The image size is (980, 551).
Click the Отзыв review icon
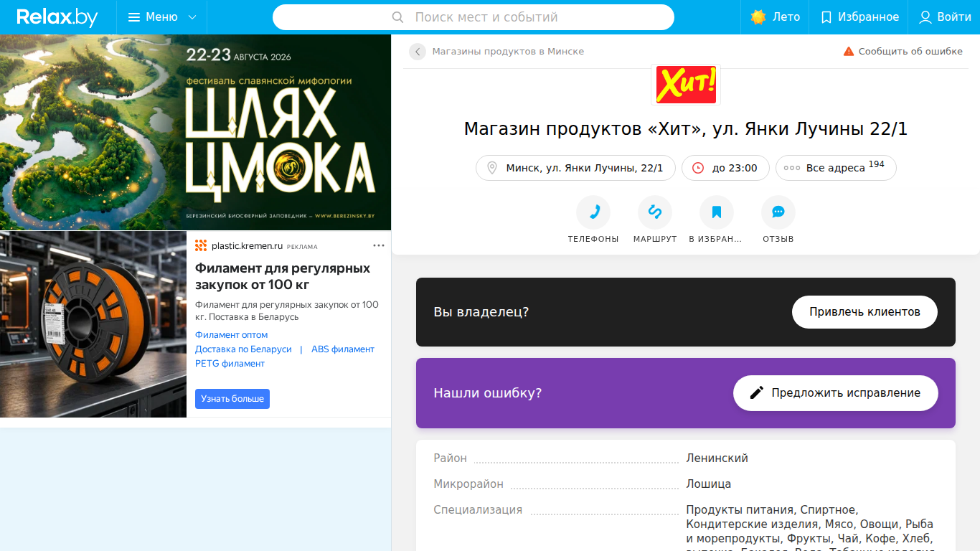[x=778, y=212]
